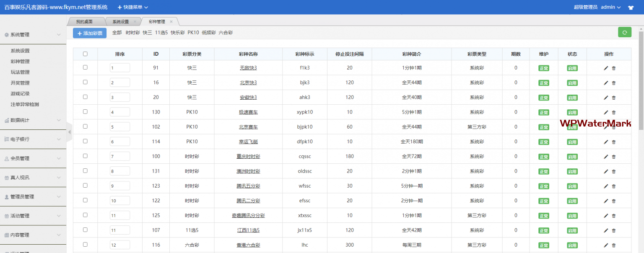Delete the 极速赛车 row with trash icon

[614, 112]
